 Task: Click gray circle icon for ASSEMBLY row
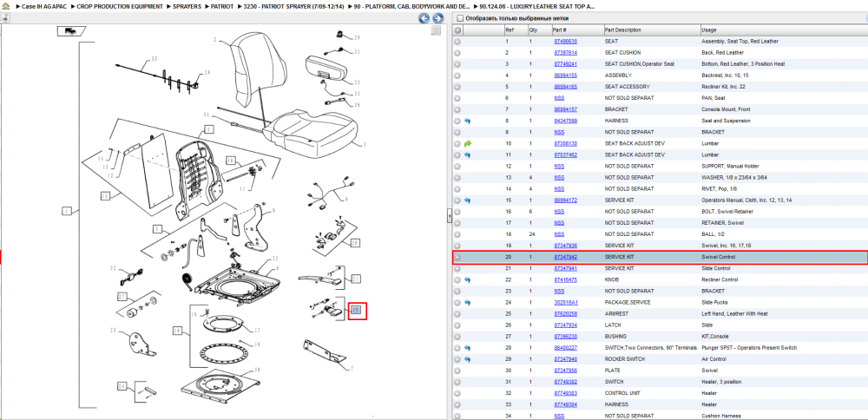[x=457, y=75]
